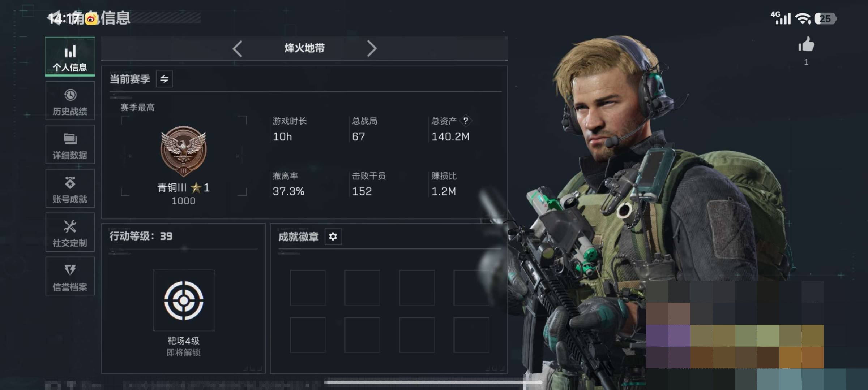Tap the Weibo icon in status bar
This screenshot has width=868, height=390.
[x=91, y=18]
